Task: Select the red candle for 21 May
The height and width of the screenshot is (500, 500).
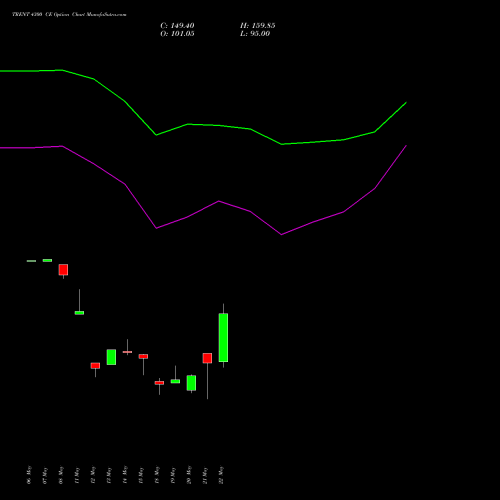Action: pyautogui.click(x=207, y=358)
